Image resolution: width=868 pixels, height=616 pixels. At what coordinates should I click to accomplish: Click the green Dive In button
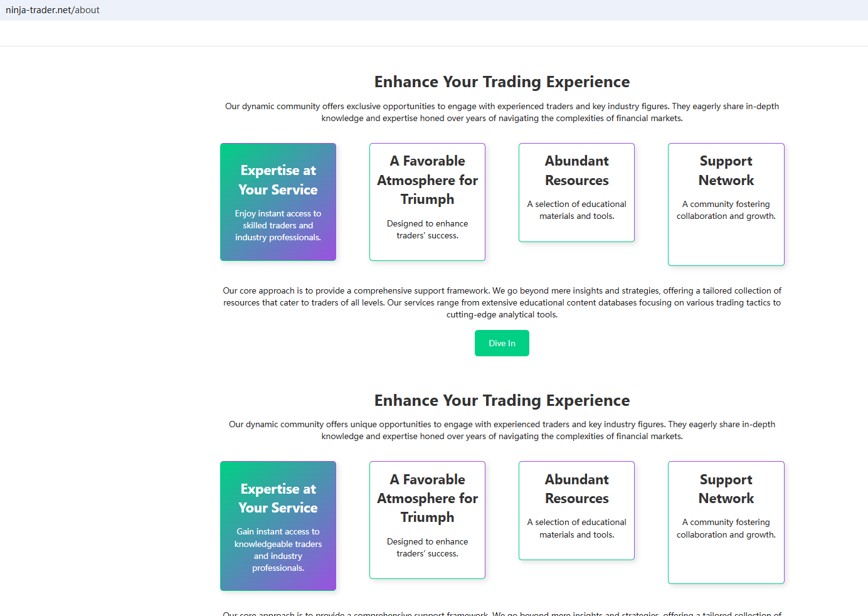pyautogui.click(x=502, y=343)
